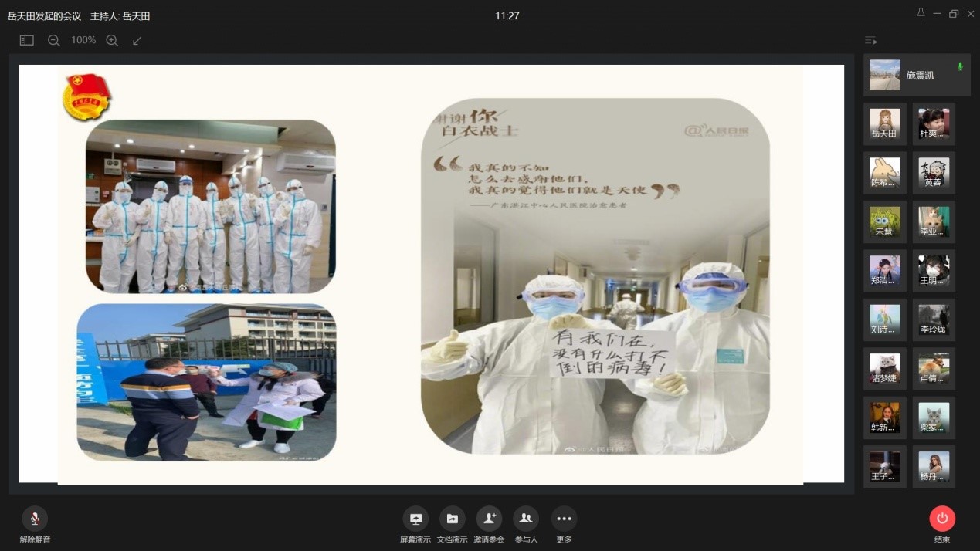Viewport: 980px width, 551px height.
Task: Open the 更多 more options menu
Action: [x=564, y=519]
